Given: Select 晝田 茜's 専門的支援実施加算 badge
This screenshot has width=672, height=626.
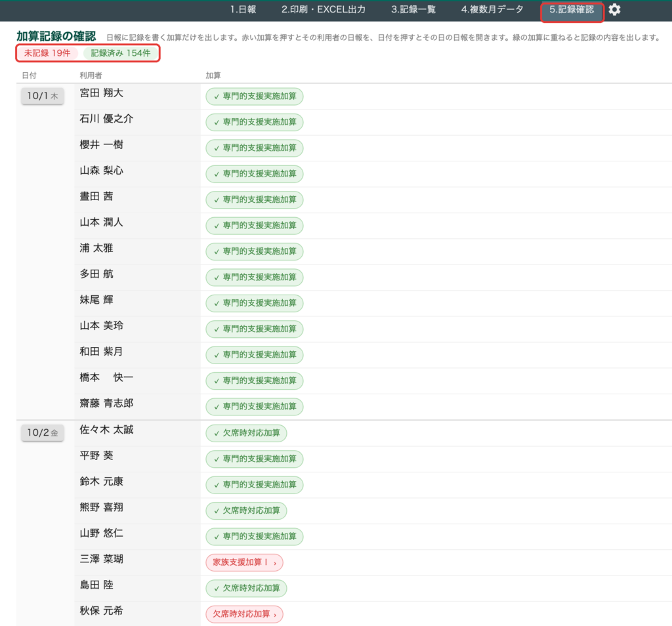Looking at the screenshot, I should (255, 199).
